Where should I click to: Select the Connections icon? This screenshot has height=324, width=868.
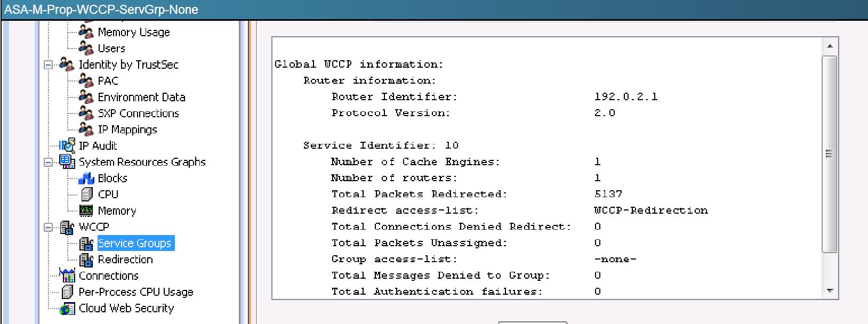point(67,276)
